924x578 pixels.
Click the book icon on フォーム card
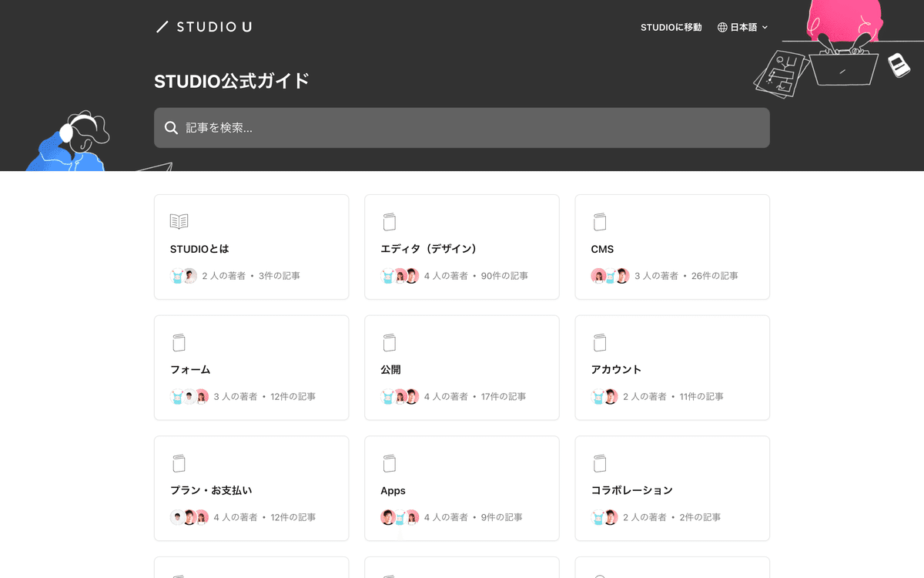[179, 343]
